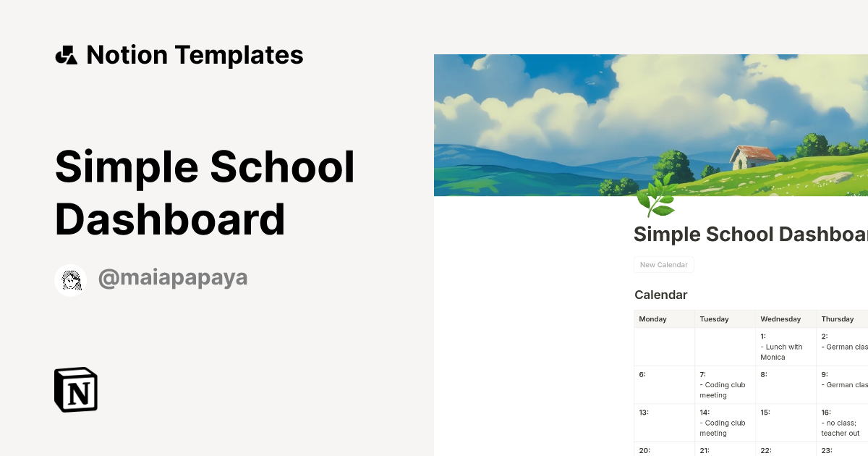Select the Monday column header
The height and width of the screenshot is (456, 868).
pyautogui.click(x=652, y=318)
